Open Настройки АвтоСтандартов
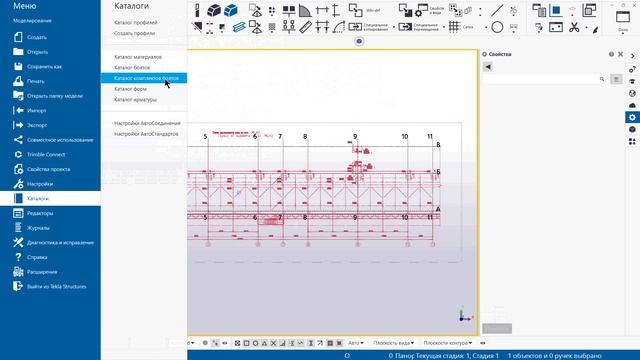Viewport: 640px width, 360px height. pyautogui.click(x=144, y=134)
